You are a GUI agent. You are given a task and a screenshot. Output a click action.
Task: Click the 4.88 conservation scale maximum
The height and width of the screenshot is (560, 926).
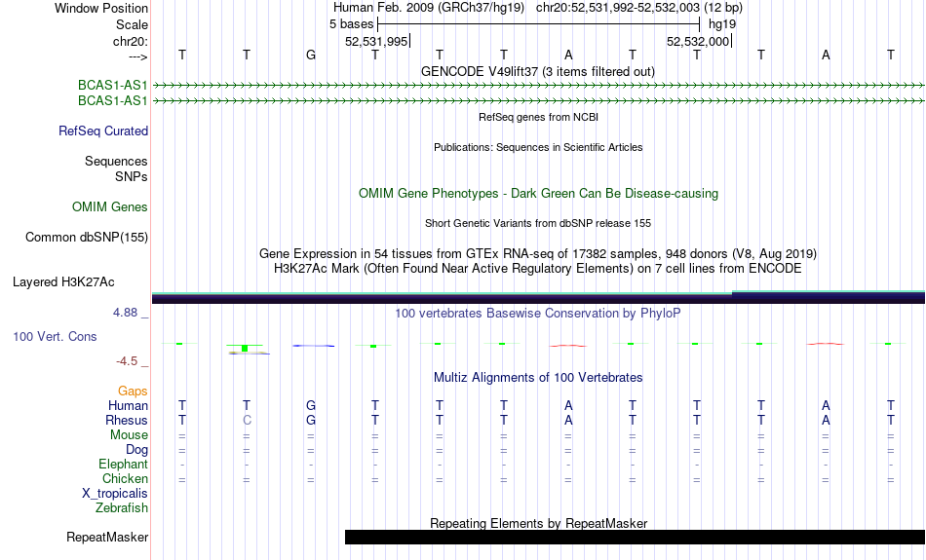click(x=125, y=313)
